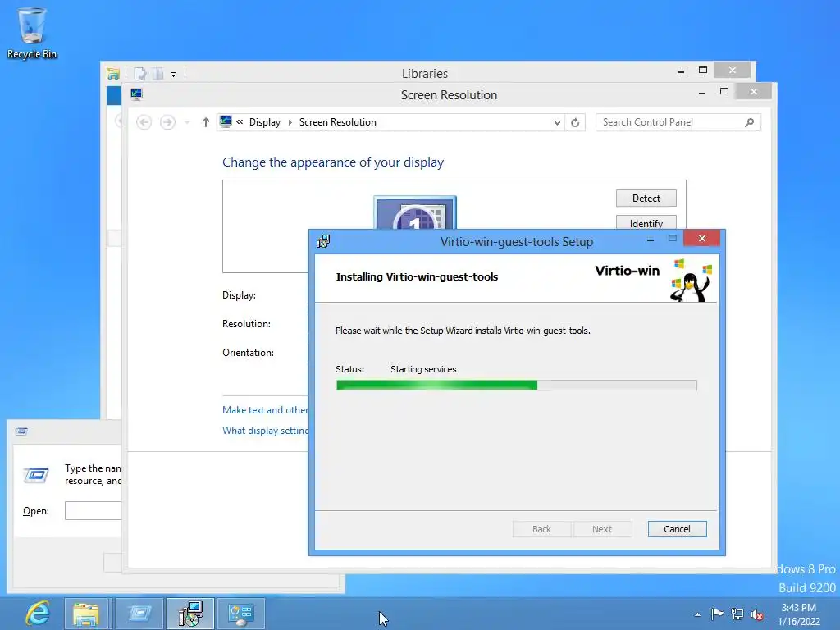840x630 pixels.
Task: Open the Recycle Bin desktop icon
Action: 32,33
